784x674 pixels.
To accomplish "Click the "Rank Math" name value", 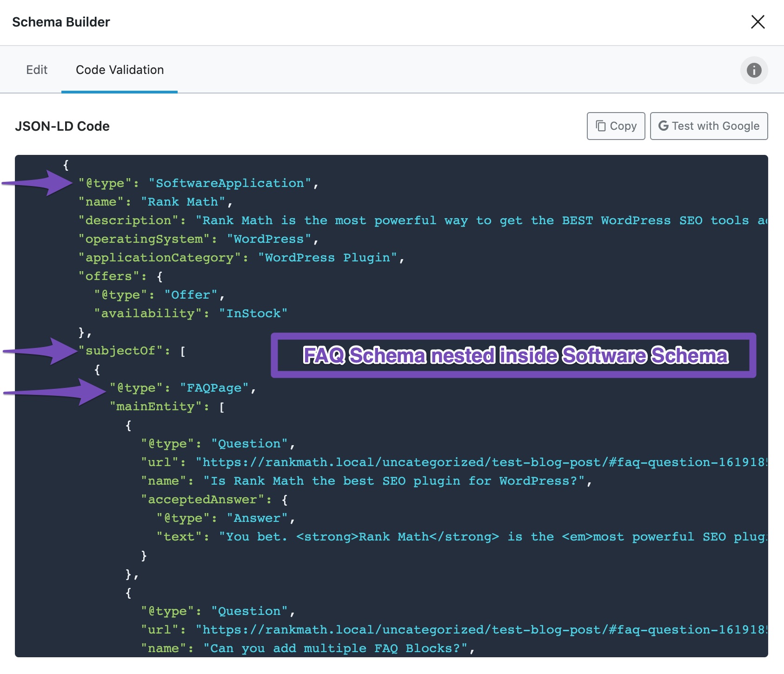I will (183, 202).
